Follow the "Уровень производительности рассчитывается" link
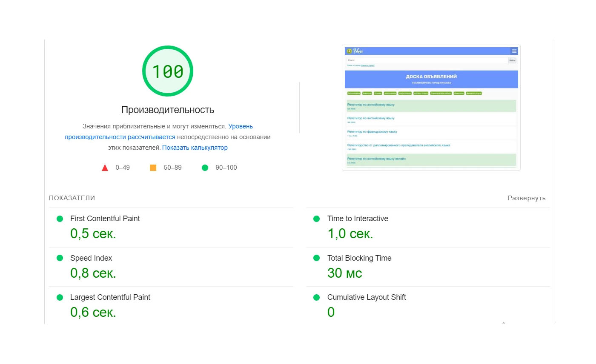 click(x=120, y=137)
